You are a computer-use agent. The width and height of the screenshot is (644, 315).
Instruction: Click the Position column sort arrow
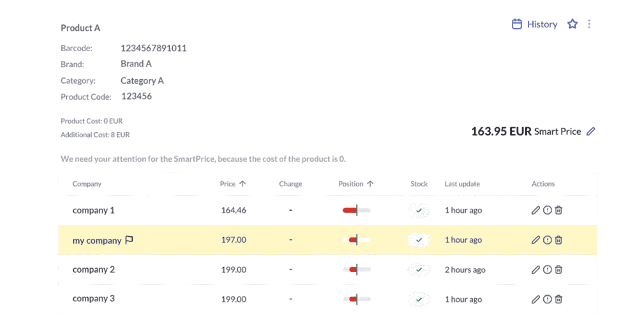370,183
